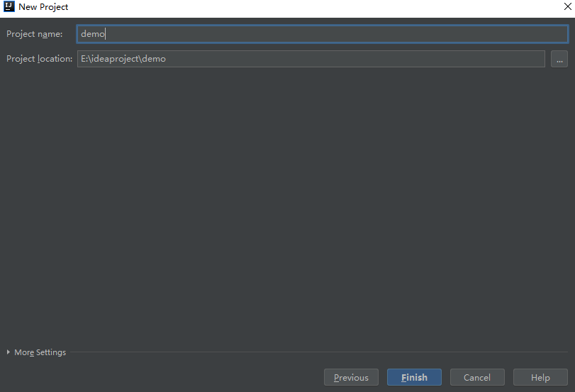Screen dimensions: 575x392
Task: Cancel the New Project dialog
Action: [x=477, y=377]
